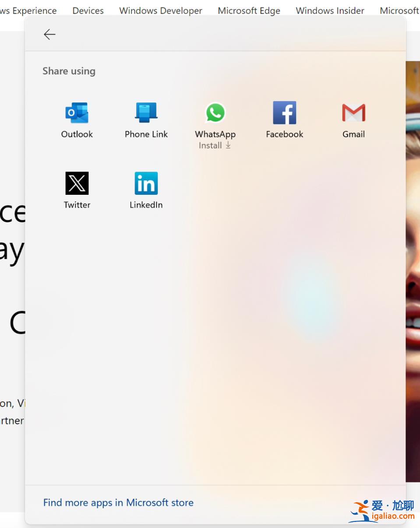Open the Windows Insider menu

point(330,11)
